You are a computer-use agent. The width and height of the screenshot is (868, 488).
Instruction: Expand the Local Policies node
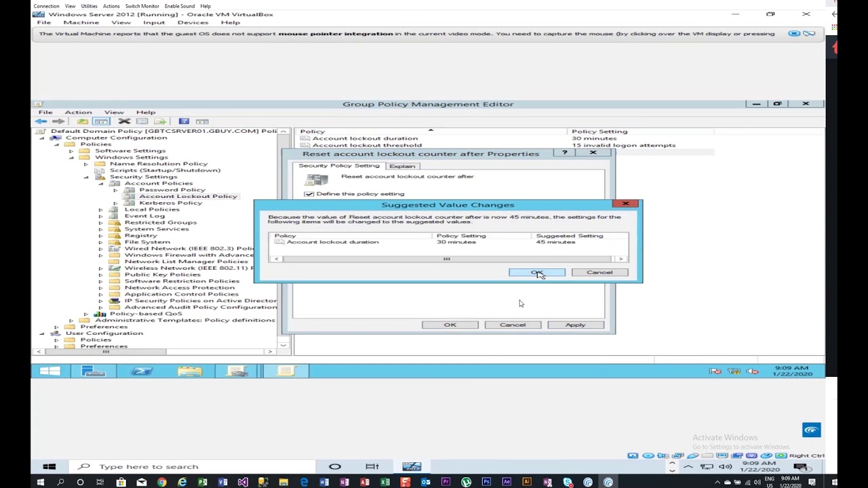point(100,209)
